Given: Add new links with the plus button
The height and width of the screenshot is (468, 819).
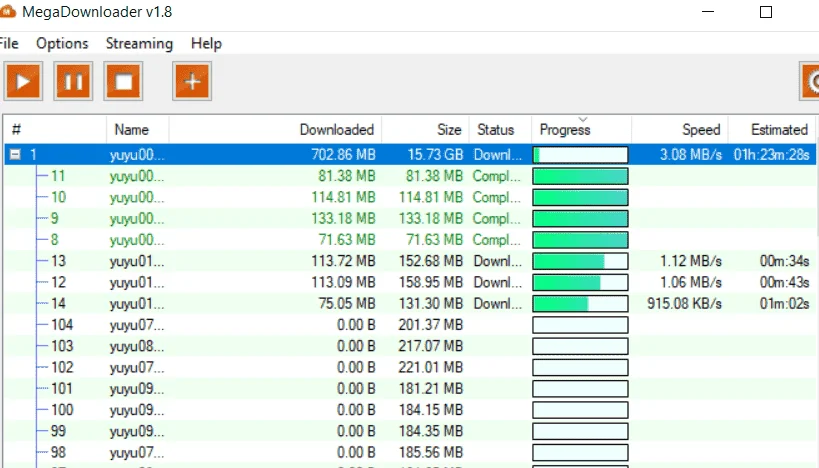Looking at the screenshot, I should 192,81.
